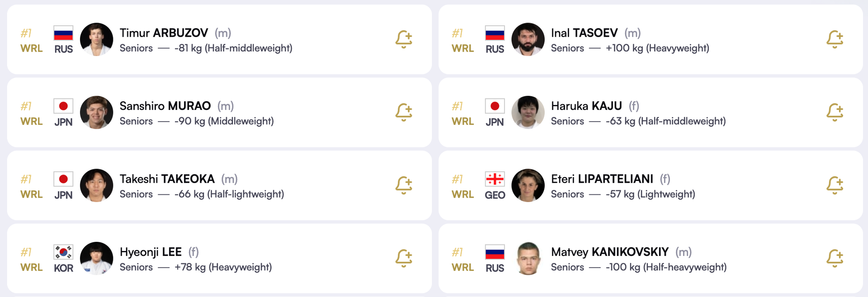Click the notification bell for Timur Arbuzov
This screenshot has height=297, width=868.
[x=404, y=39]
